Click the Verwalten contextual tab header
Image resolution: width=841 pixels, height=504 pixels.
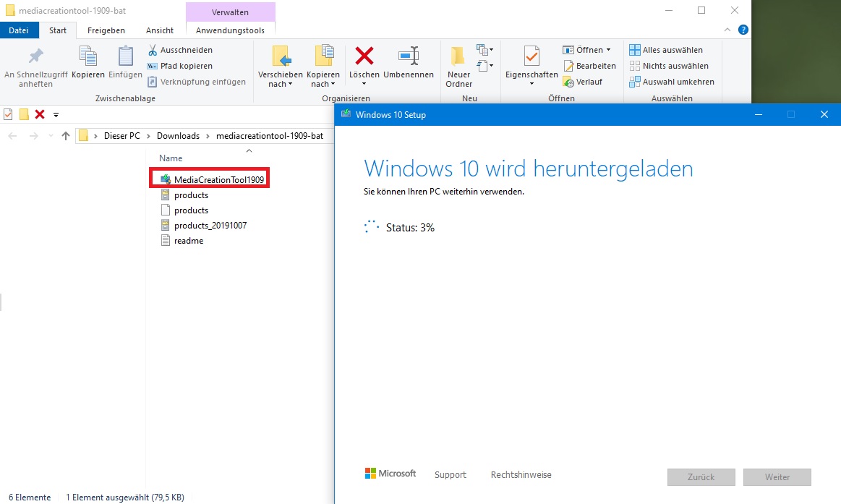point(230,12)
